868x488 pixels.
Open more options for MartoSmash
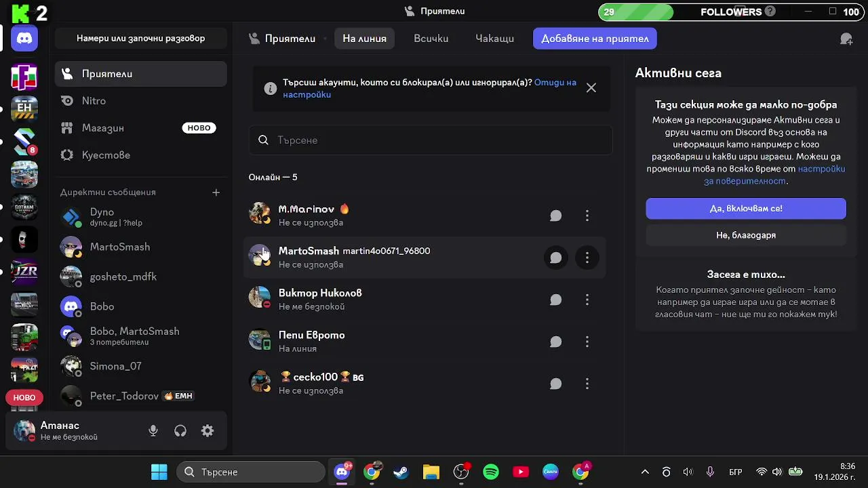(587, 258)
